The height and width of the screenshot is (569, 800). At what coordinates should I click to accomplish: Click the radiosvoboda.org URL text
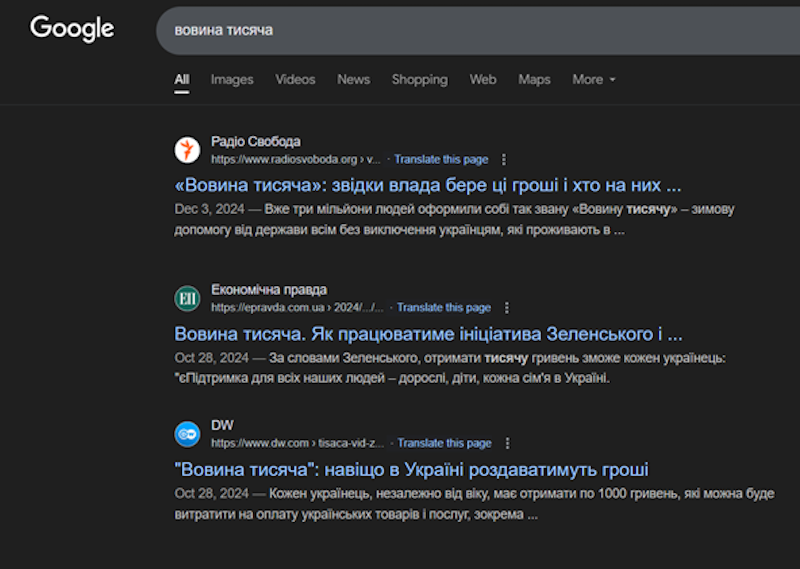(296, 160)
